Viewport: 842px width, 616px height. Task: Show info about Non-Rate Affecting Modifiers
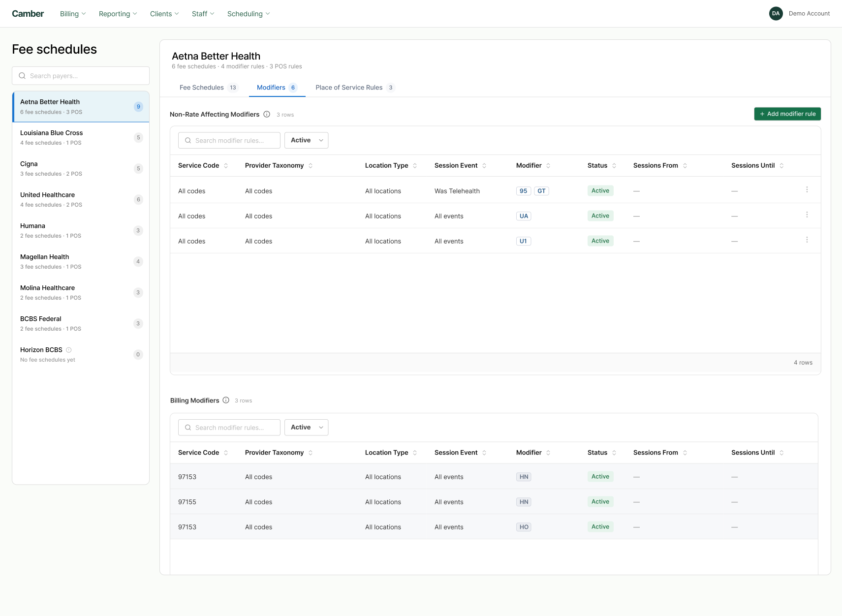[267, 114]
